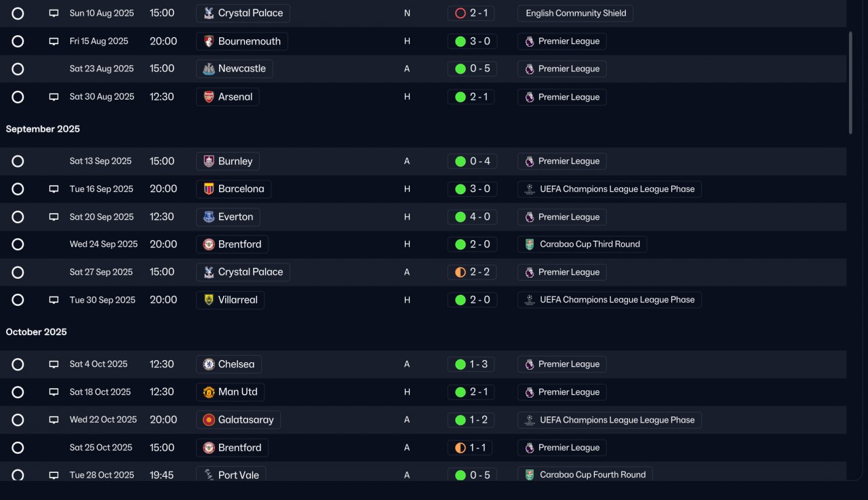This screenshot has width=868, height=500.
Task: Click the Barcelona club crest icon
Action: point(209,189)
